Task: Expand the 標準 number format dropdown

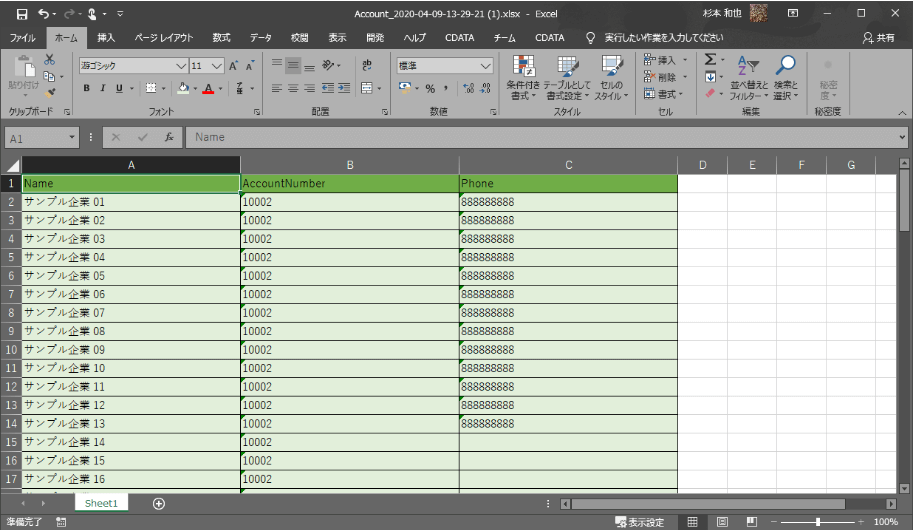Action: coord(486,66)
